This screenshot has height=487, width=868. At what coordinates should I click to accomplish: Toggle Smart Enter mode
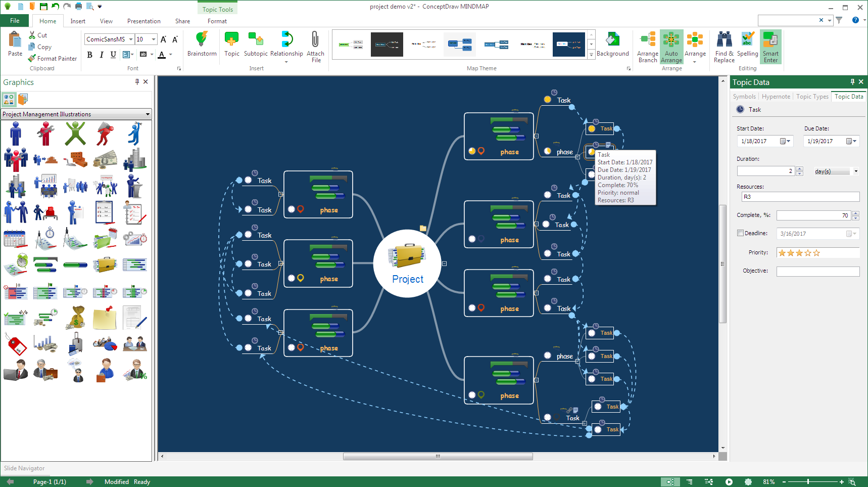770,47
